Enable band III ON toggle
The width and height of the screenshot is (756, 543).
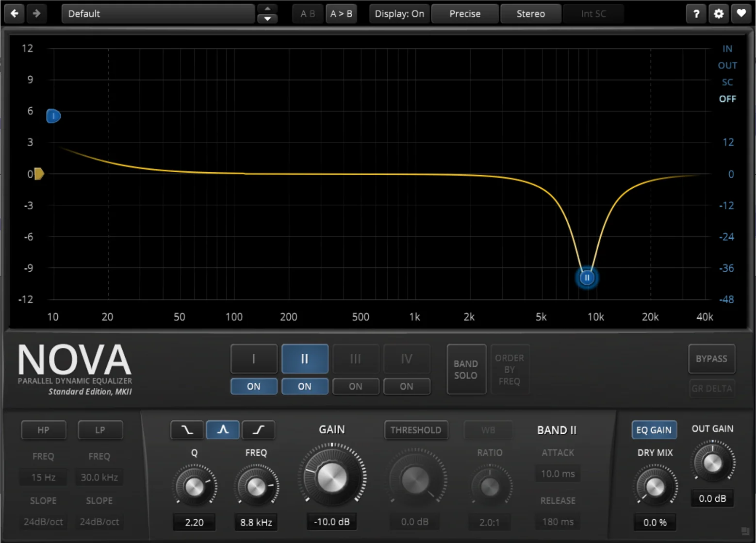356,386
